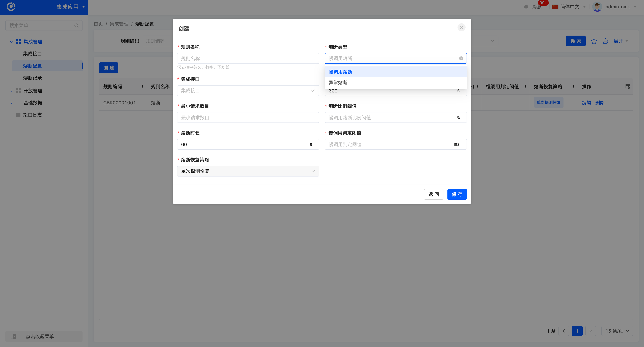Click the search menu magnifier icon
644x347 pixels.
coord(76,26)
